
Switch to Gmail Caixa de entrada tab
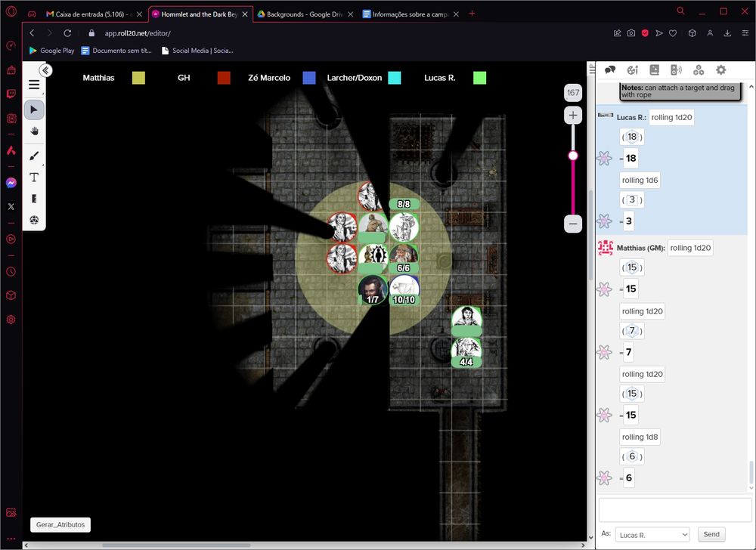[94, 14]
